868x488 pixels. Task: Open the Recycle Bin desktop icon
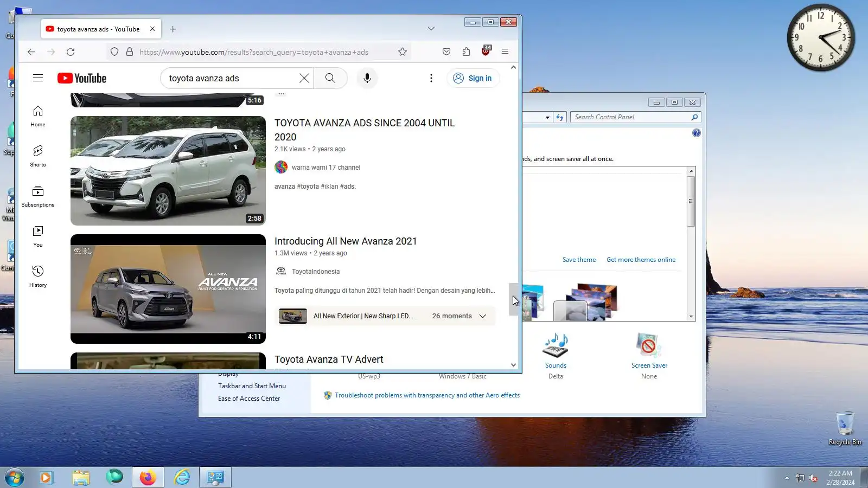[845, 428]
